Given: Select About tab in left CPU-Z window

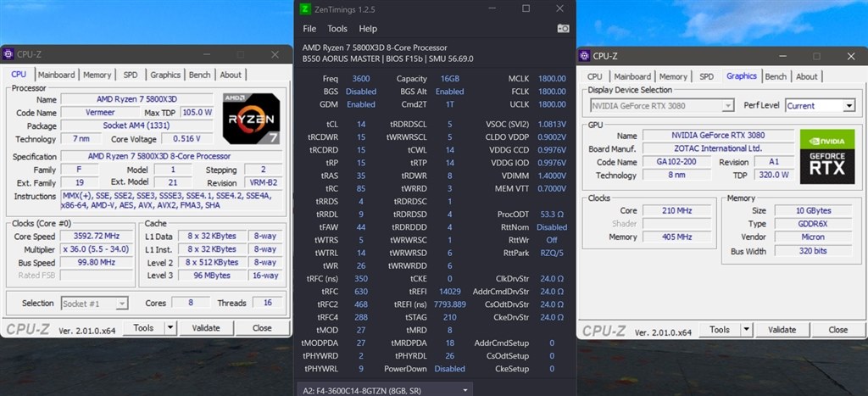Looking at the screenshot, I should coord(231,75).
